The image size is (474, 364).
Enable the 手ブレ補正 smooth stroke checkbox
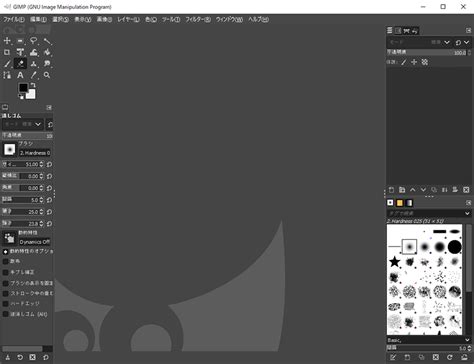click(5, 272)
